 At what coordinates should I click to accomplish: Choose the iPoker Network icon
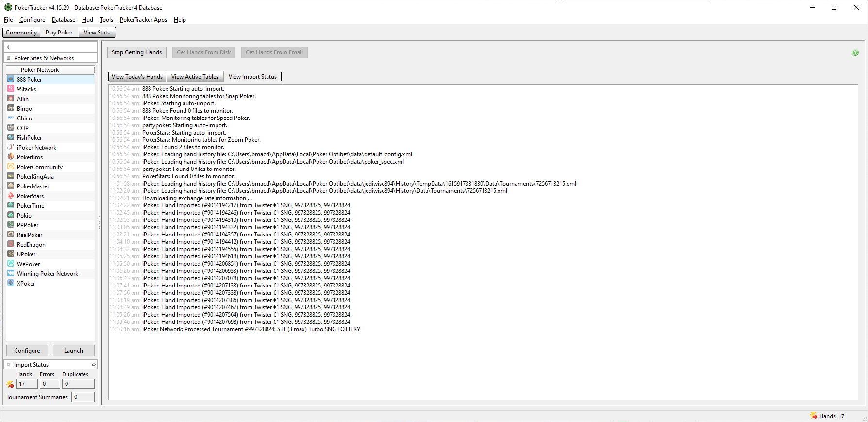pyautogui.click(x=11, y=147)
